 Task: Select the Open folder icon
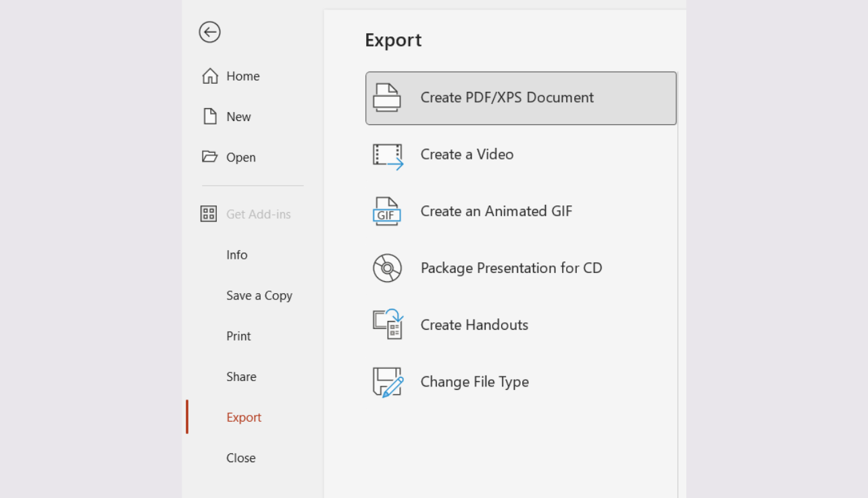(x=209, y=157)
